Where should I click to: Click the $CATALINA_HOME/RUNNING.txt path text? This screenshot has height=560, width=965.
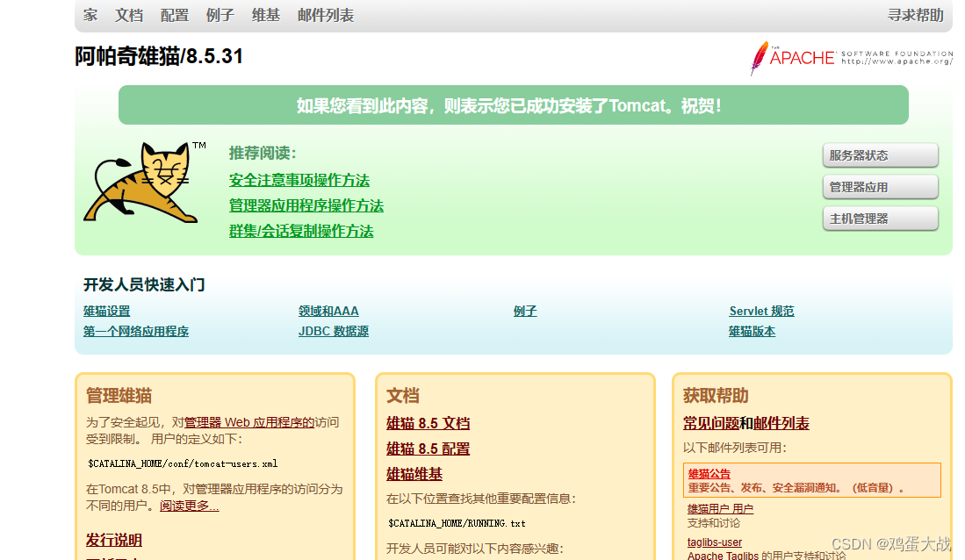457,524
